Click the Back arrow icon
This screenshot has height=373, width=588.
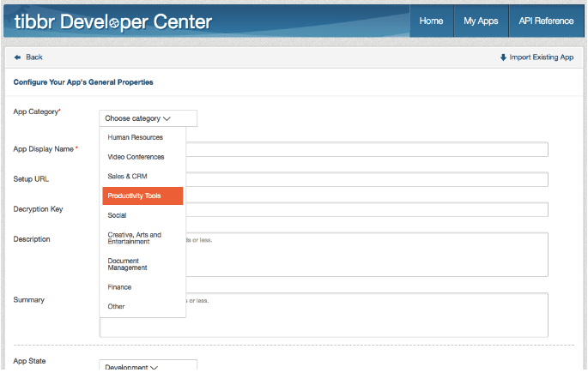coord(17,57)
